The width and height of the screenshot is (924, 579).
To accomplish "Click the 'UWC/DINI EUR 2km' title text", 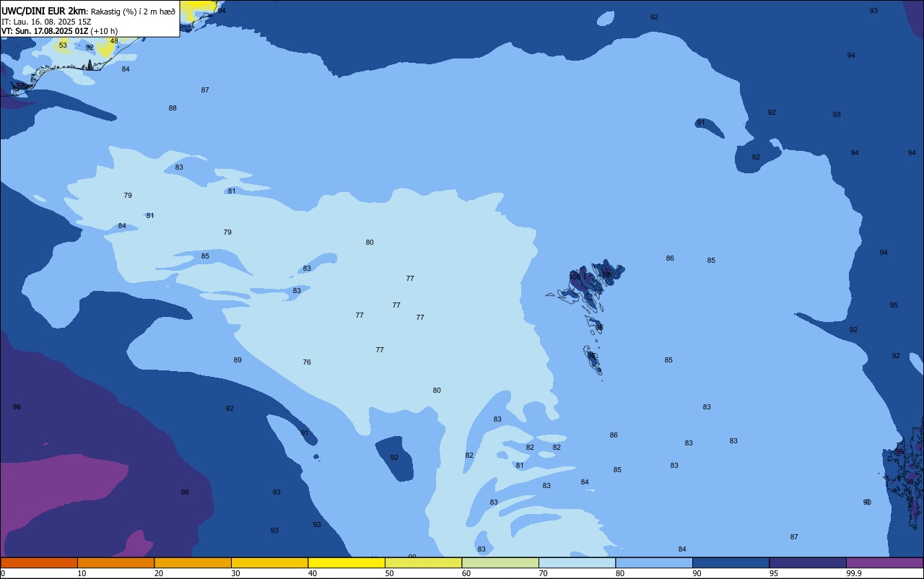I will [x=44, y=11].
